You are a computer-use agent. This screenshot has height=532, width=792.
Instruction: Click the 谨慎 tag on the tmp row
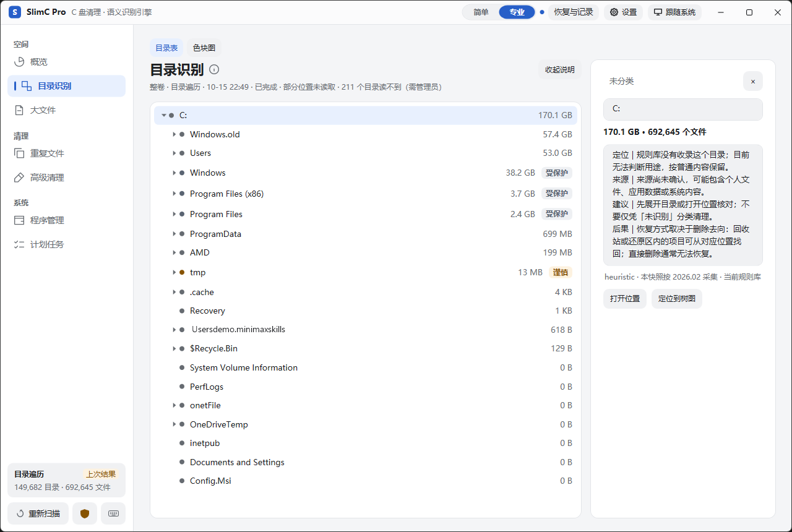561,272
